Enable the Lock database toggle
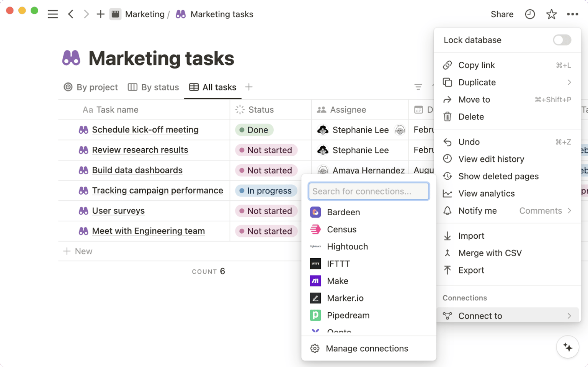 coord(561,40)
